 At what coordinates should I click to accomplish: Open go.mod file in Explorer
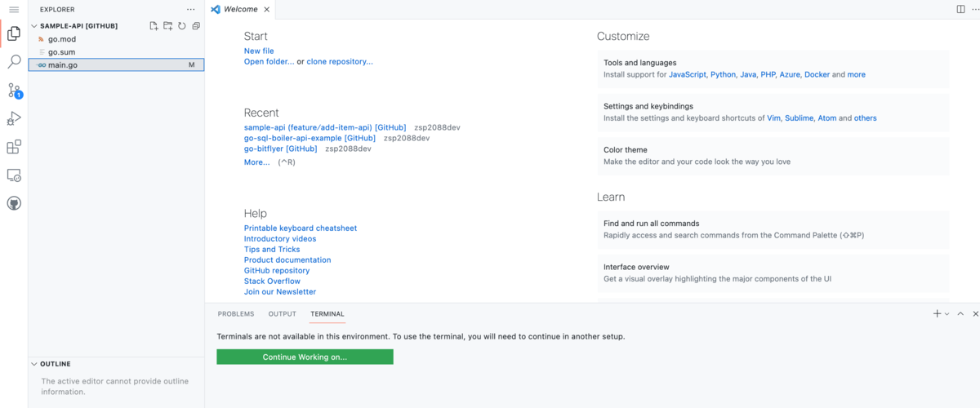click(116, 39)
